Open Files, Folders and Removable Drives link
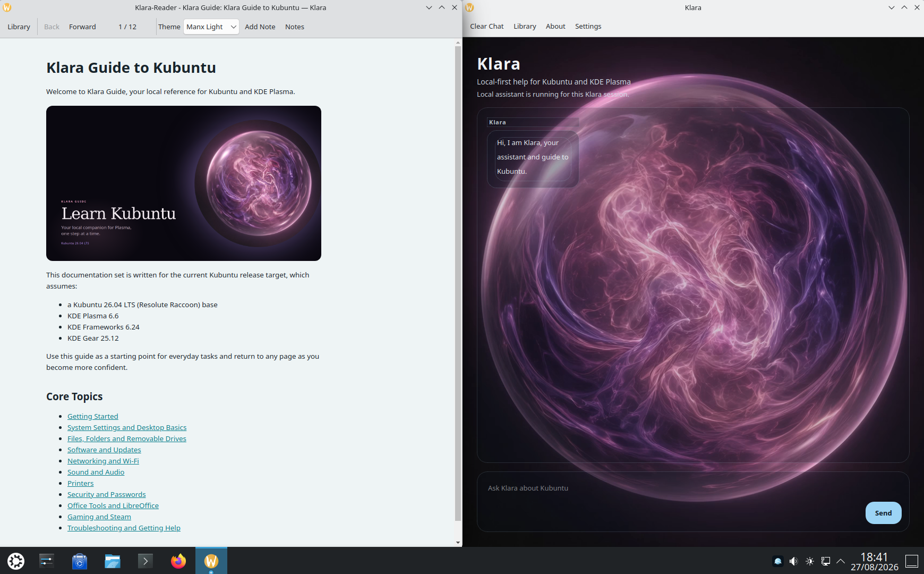Image resolution: width=924 pixels, height=574 pixels. pyautogui.click(x=127, y=438)
